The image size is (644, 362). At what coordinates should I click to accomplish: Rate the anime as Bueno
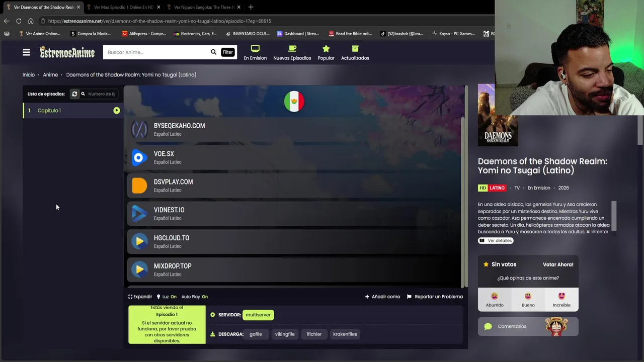point(528,299)
